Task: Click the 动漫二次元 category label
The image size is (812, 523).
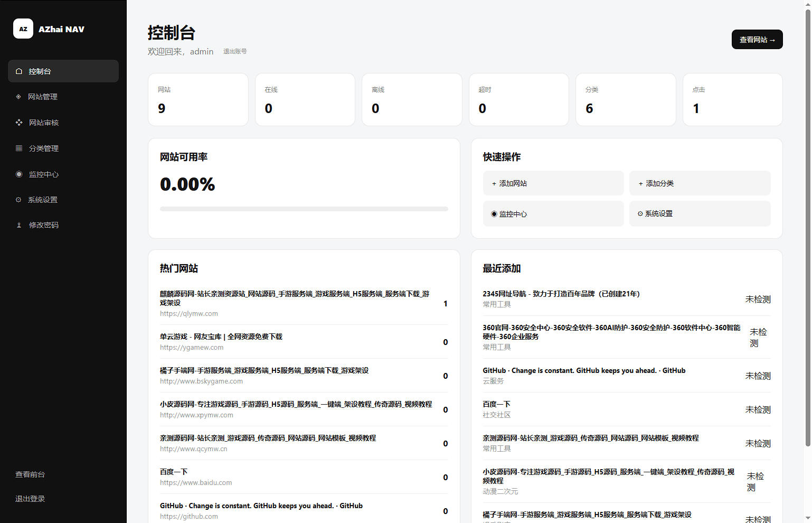Action: coord(501,491)
